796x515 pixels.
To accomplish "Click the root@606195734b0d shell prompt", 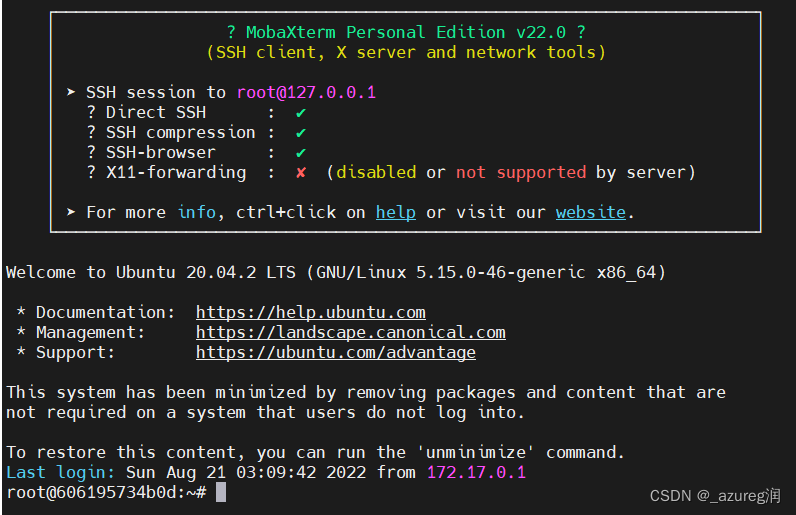I will click(107, 492).
